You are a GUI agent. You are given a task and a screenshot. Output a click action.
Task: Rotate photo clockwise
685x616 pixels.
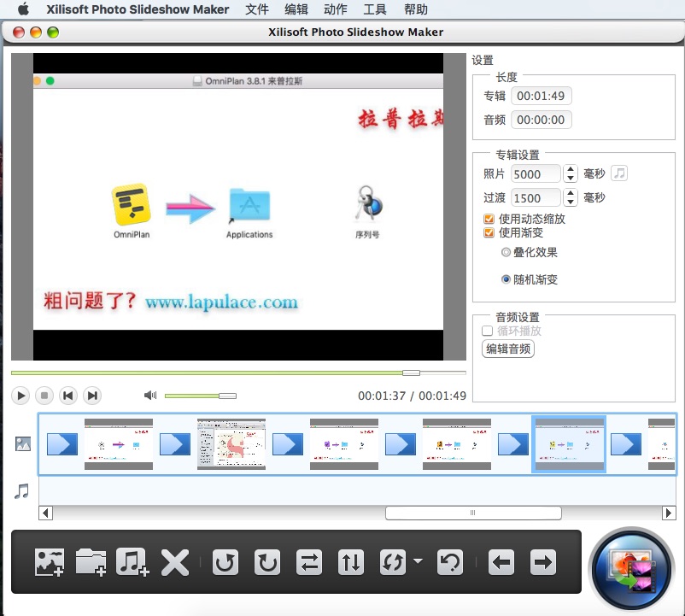(267, 562)
